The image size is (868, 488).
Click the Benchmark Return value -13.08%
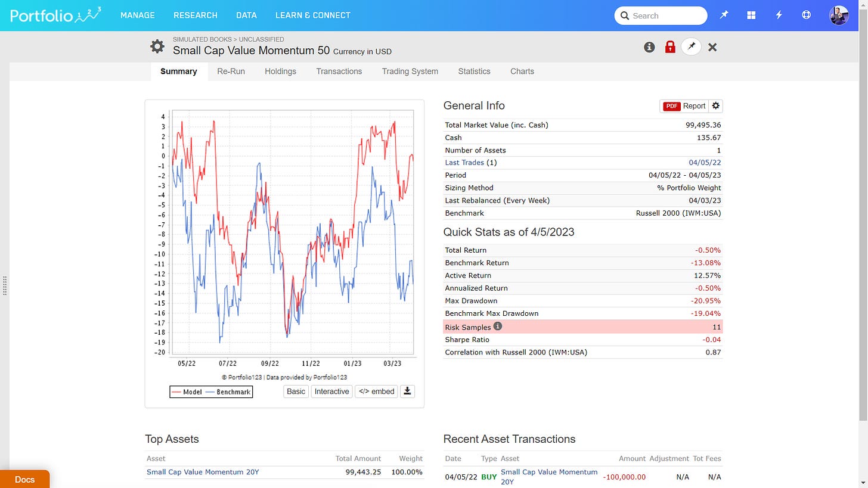705,263
